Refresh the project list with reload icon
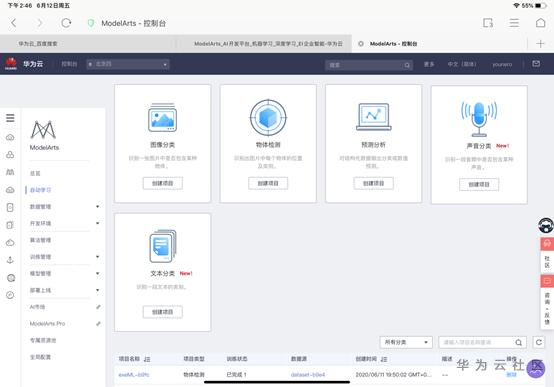Image resolution: width=554 pixels, height=387 pixels. click(538, 342)
